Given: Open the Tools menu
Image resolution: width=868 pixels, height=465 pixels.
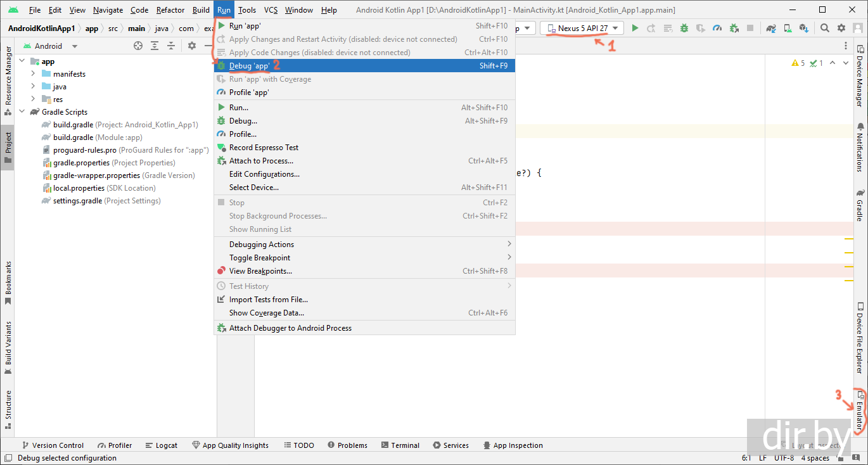Looking at the screenshot, I should [x=247, y=10].
